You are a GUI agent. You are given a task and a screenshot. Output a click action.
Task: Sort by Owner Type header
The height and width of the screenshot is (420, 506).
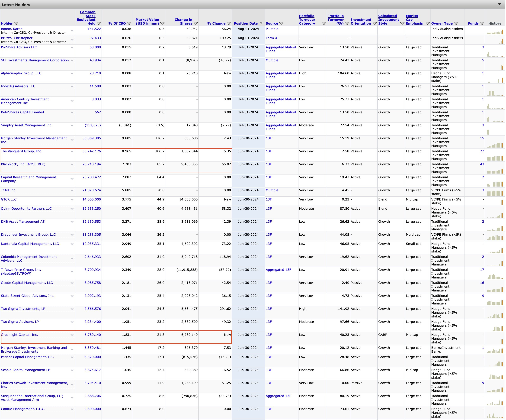(x=442, y=23)
